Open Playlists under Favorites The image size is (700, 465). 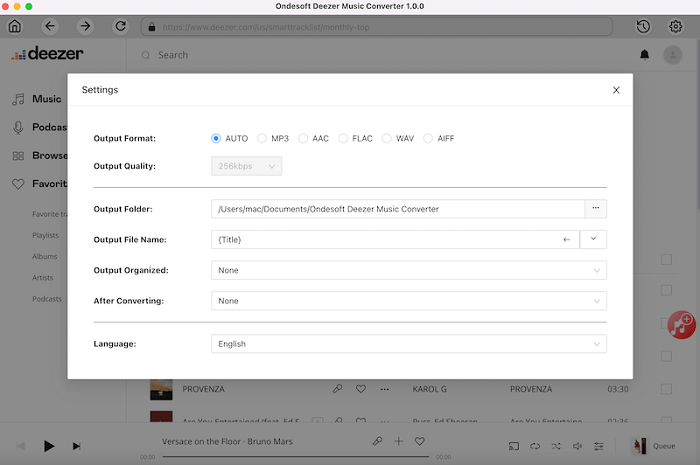click(x=45, y=235)
